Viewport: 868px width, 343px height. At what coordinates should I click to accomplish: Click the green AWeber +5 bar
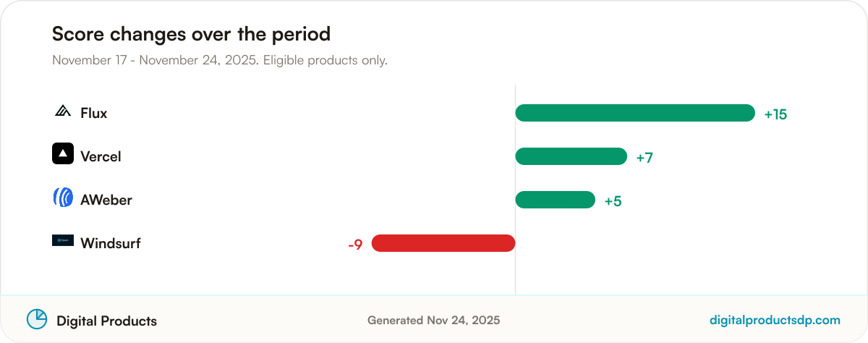tap(556, 200)
